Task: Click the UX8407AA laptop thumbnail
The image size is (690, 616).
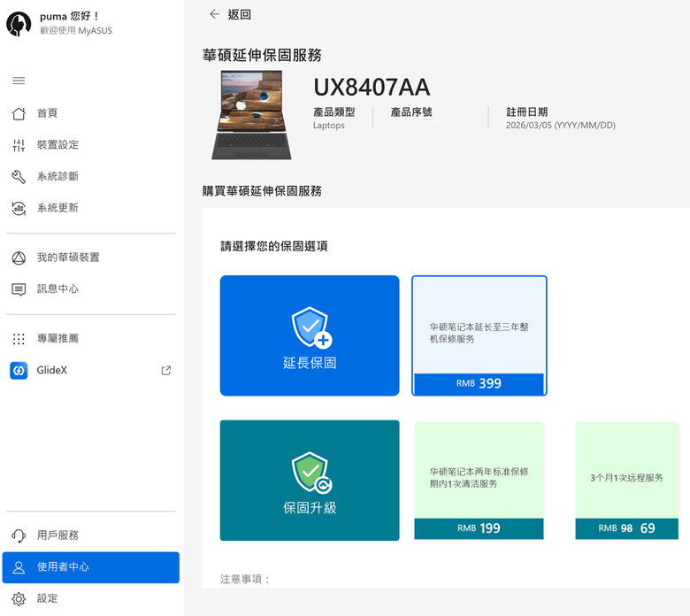Action: point(252,115)
